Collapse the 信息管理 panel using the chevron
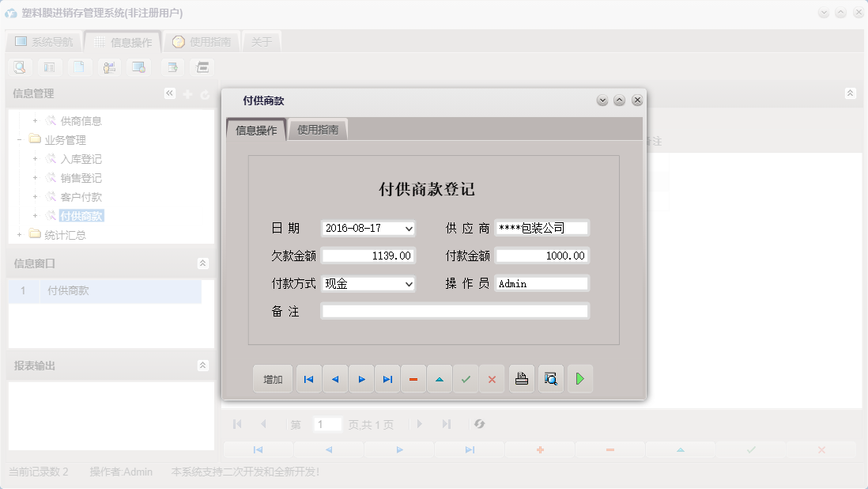The image size is (868, 489). (168, 93)
